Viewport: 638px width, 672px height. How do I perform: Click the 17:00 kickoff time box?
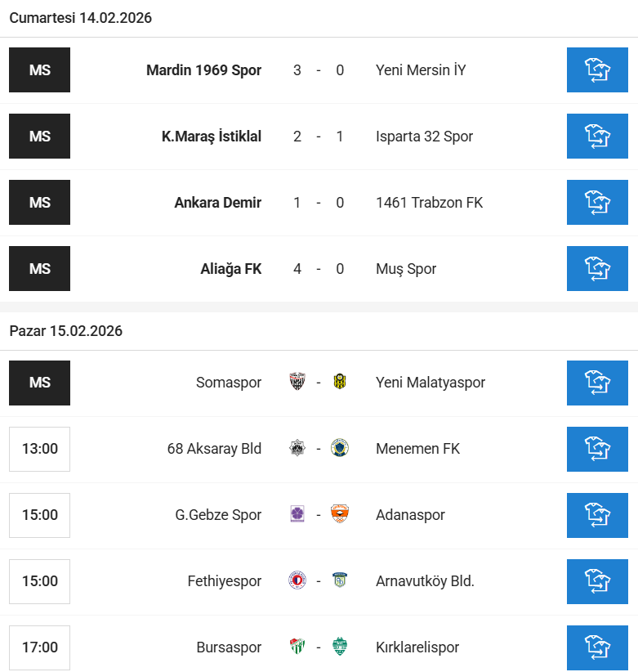click(39, 647)
